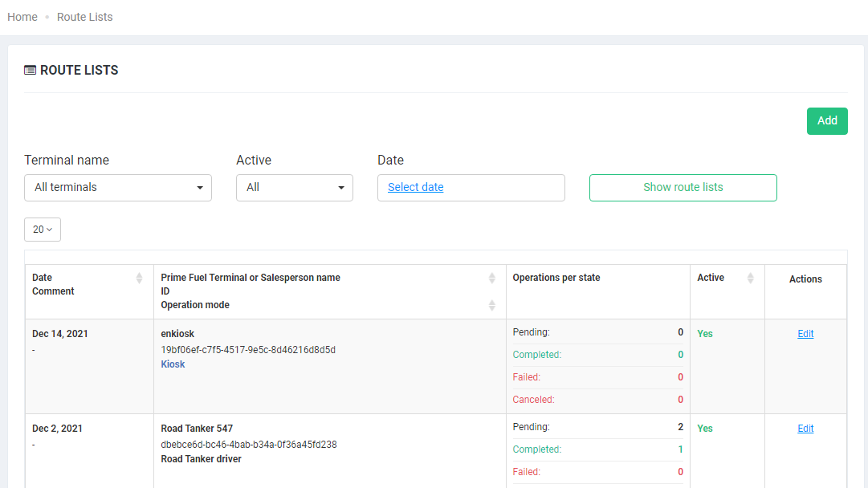
Task: Click the Kiosk operation mode link
Action: click(x=173, y=364)
